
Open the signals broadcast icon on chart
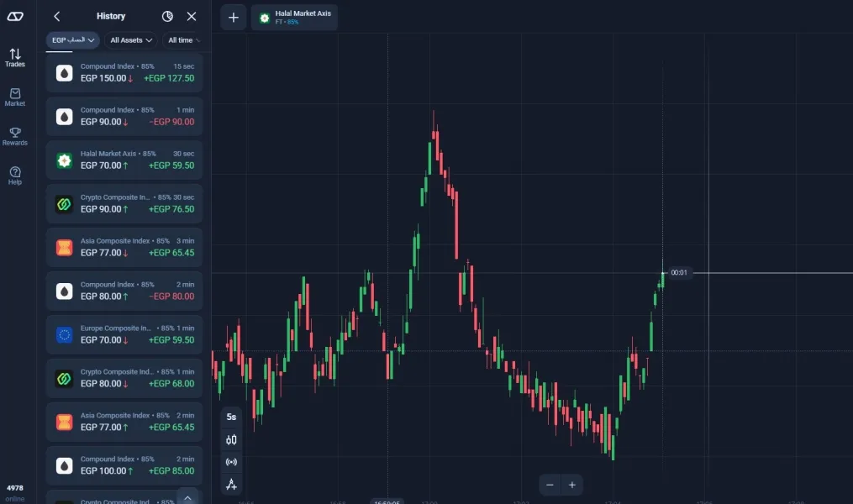231,462
